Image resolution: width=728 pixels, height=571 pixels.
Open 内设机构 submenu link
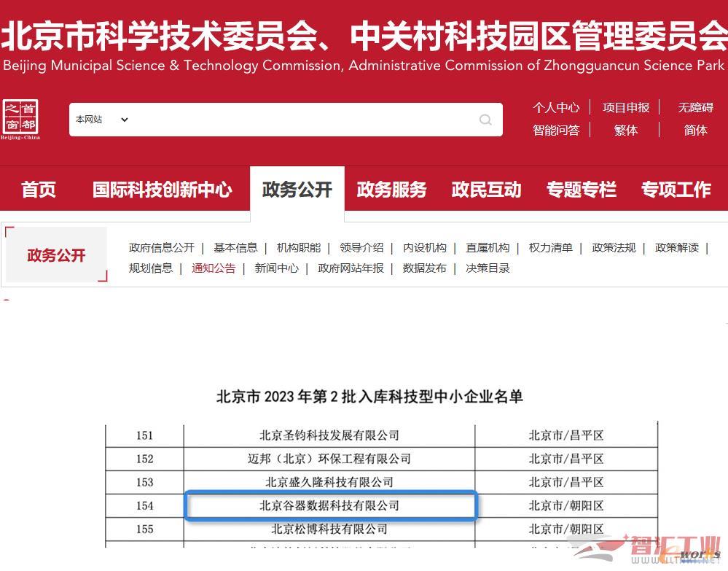coord(424,248)
